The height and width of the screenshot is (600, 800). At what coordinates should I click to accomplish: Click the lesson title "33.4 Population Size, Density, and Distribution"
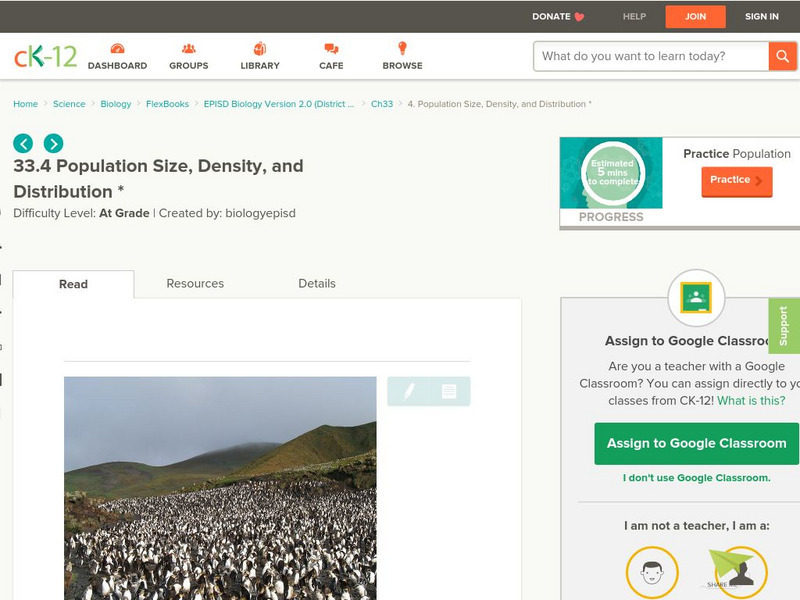(x=158, y=179)
